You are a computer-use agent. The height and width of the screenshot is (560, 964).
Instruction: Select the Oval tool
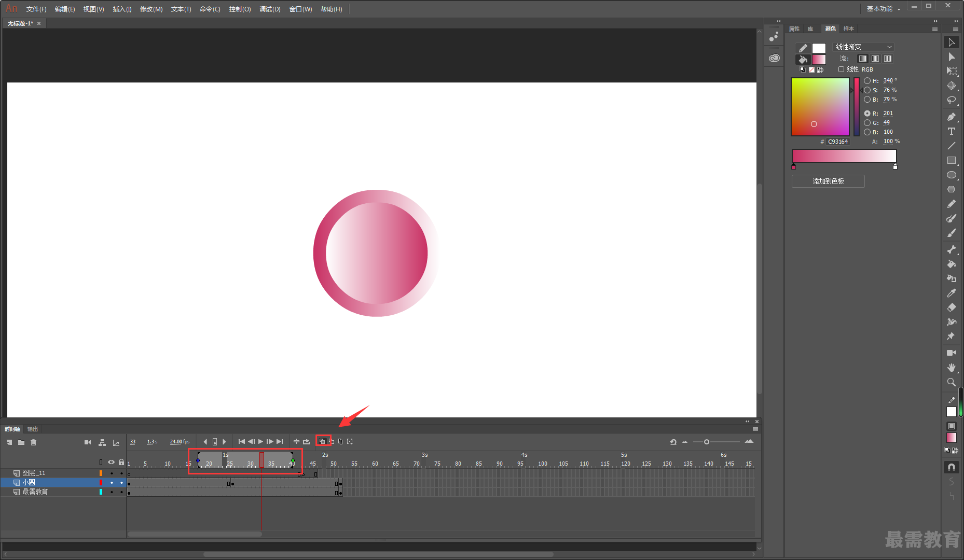[x=952, y=175]
